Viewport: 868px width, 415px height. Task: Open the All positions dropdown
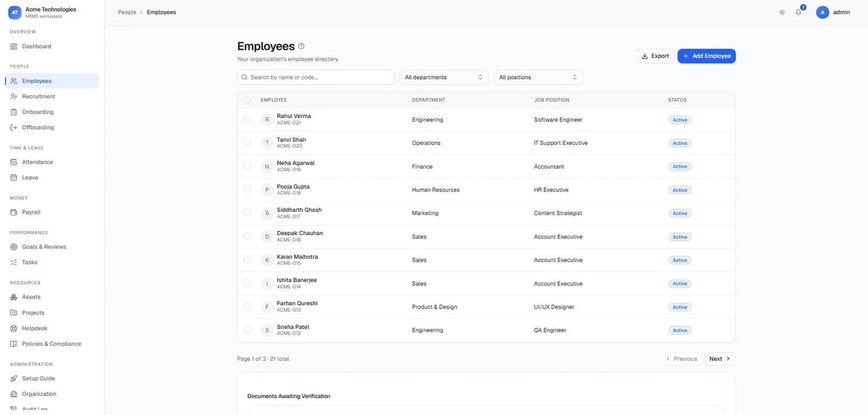click(538, 77)
